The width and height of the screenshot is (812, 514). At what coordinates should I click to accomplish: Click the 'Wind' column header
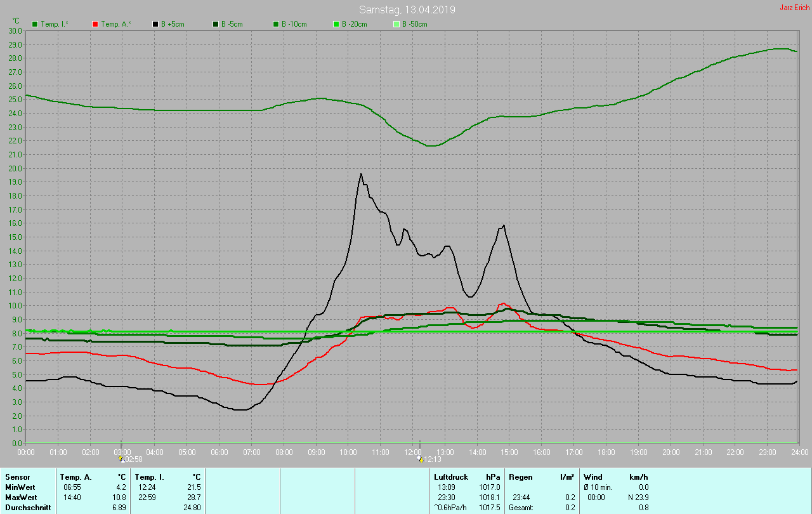click(593, 477)
